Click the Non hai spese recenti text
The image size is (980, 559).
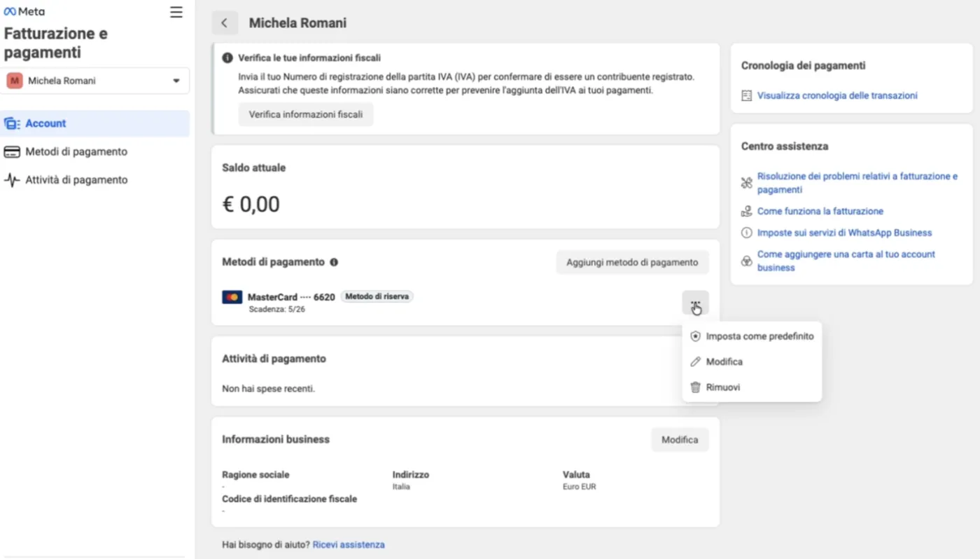(268, 388)
